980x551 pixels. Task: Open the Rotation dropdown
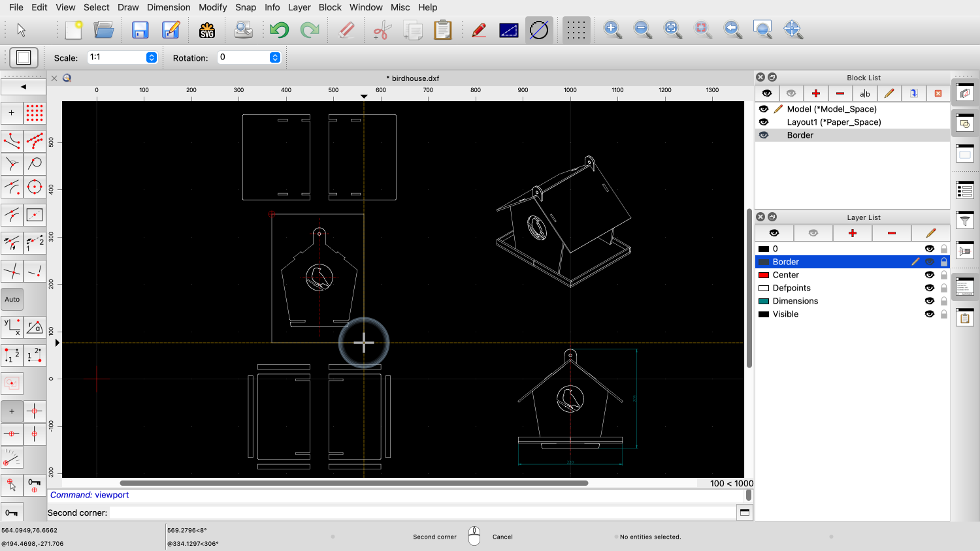pos(275,57)
